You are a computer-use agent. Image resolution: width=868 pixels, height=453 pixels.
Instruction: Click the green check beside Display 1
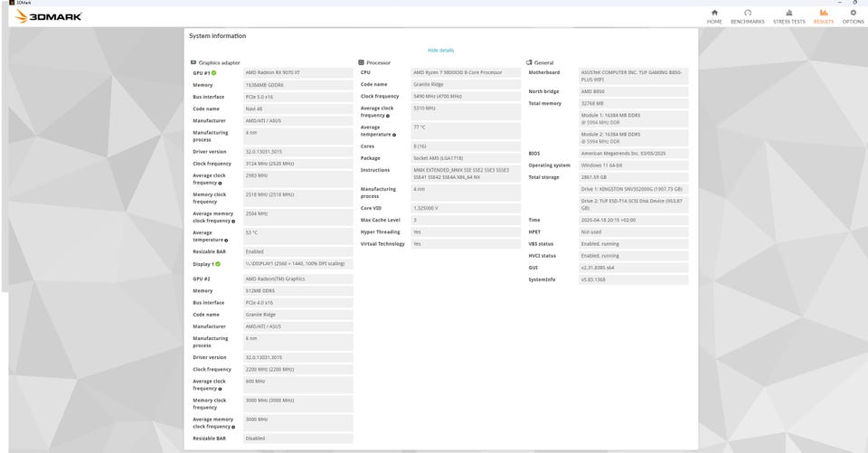(x=218, y=264)
